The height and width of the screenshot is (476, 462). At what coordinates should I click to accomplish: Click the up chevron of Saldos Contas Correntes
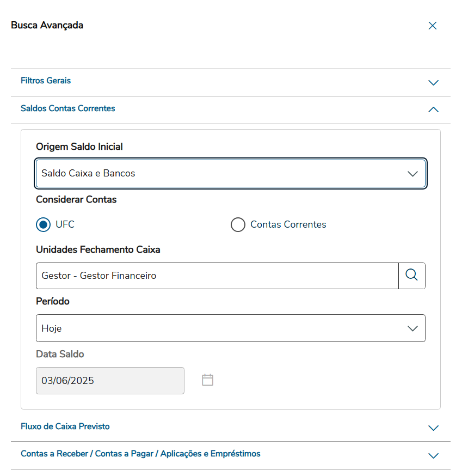coord(433,109)
